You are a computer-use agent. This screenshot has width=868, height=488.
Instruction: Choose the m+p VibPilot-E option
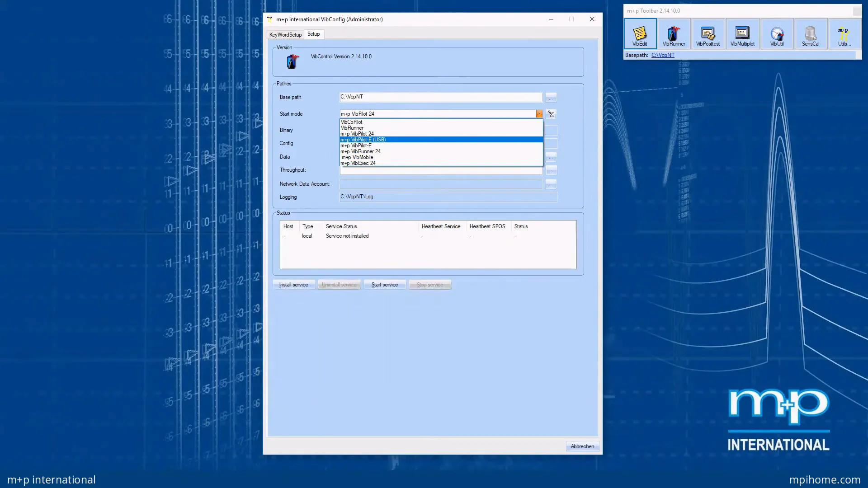click(441, 145)
